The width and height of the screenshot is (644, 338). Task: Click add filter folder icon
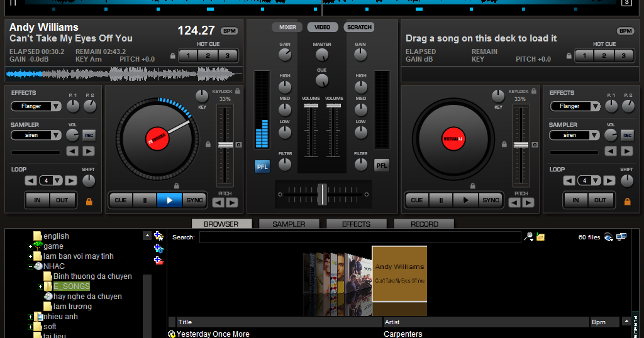pos(158,248)
